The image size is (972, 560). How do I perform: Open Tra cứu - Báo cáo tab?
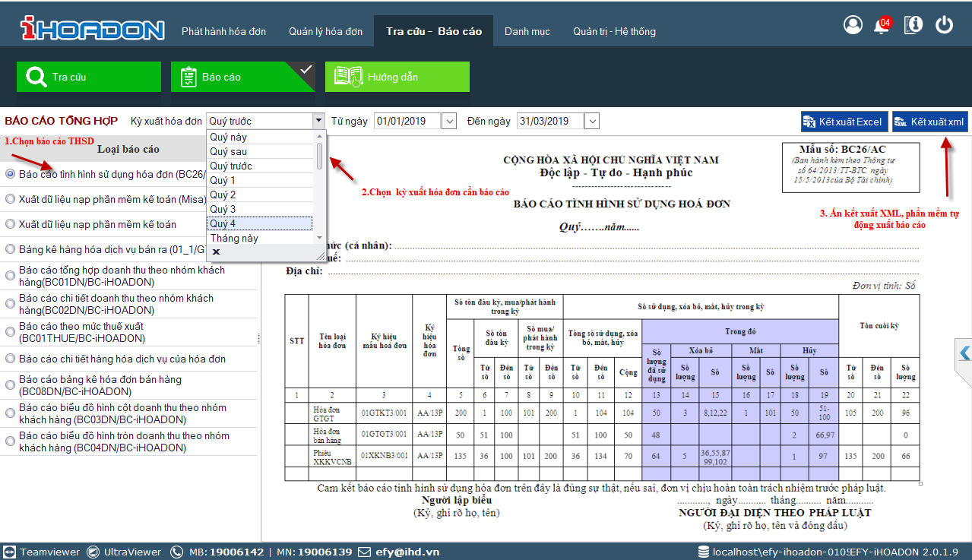point(434,31)
